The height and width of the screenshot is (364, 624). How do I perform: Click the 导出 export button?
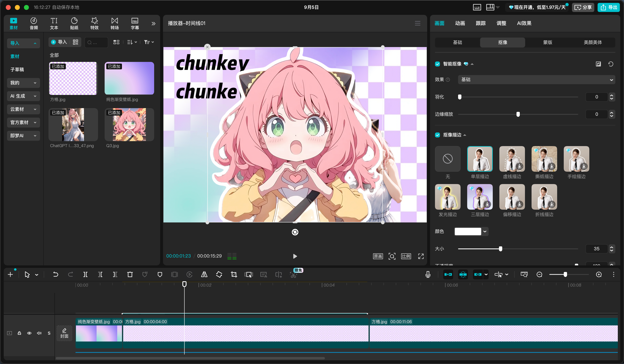[x=608, y=7]
